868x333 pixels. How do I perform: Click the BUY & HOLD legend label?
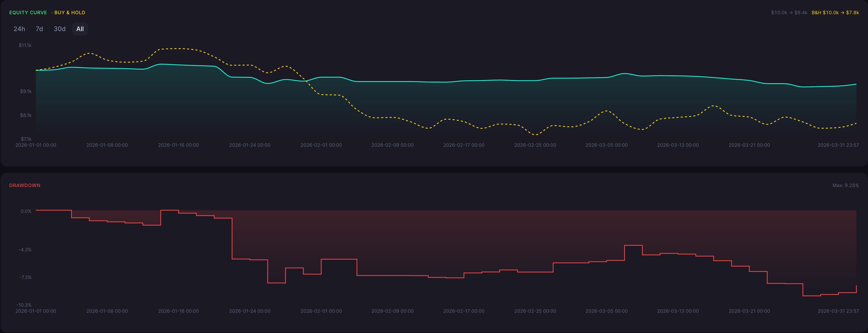point(70,12)
